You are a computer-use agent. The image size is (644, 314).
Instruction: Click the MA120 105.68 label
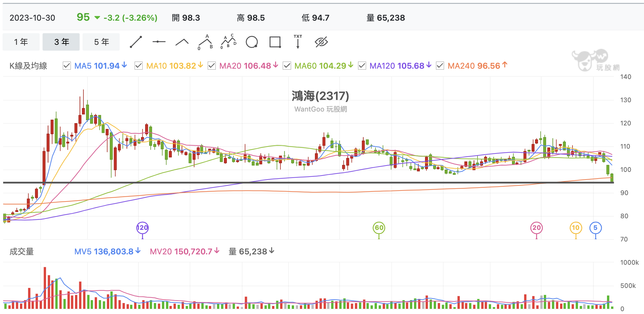click(x=400, y=66)
